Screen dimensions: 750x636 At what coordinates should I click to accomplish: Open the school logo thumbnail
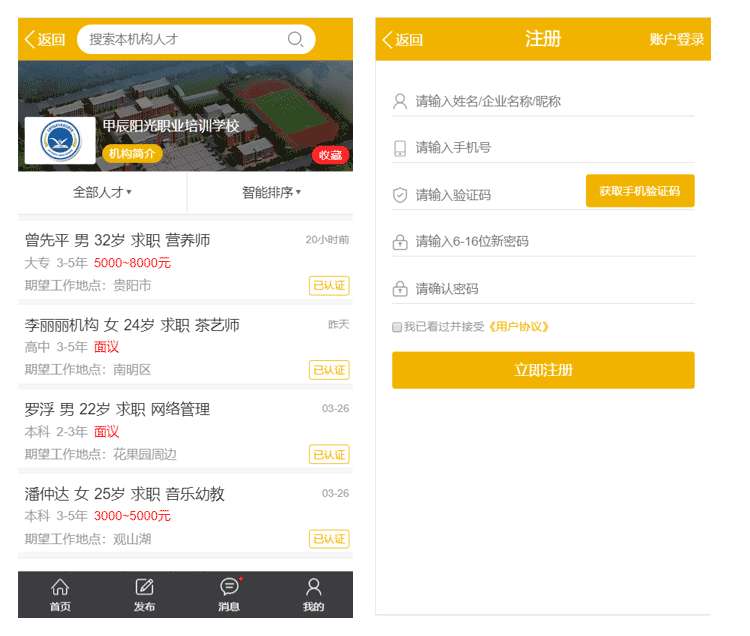(x=60, y=141)
